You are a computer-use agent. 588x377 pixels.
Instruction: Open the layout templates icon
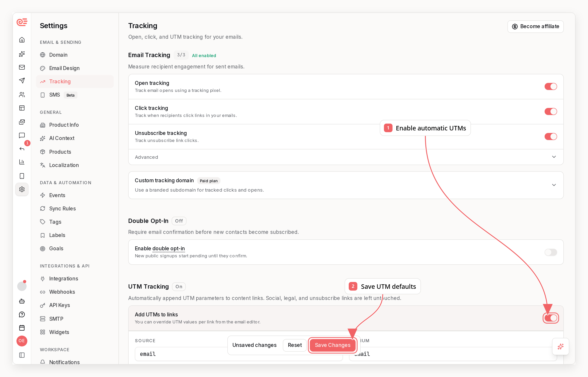click(x=22, y=108)
